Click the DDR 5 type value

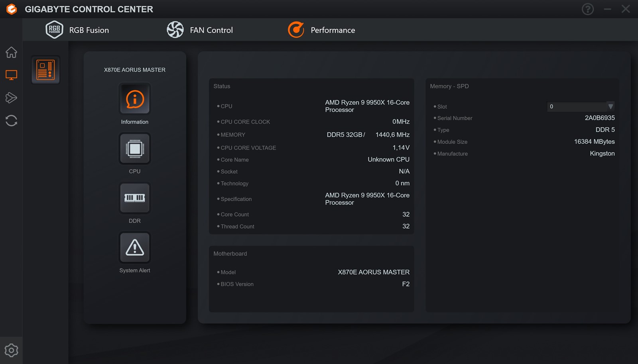(x=605, y=130)
